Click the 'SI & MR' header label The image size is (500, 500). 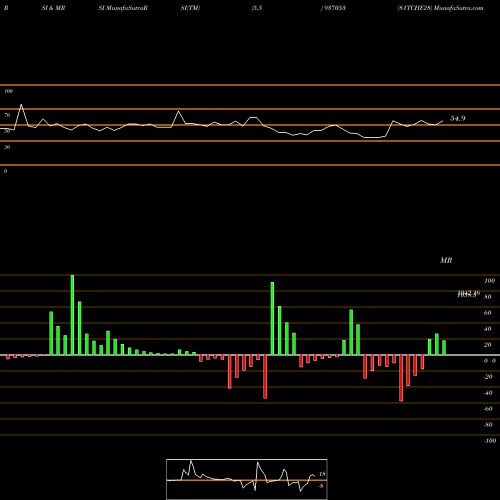point(53,8)
